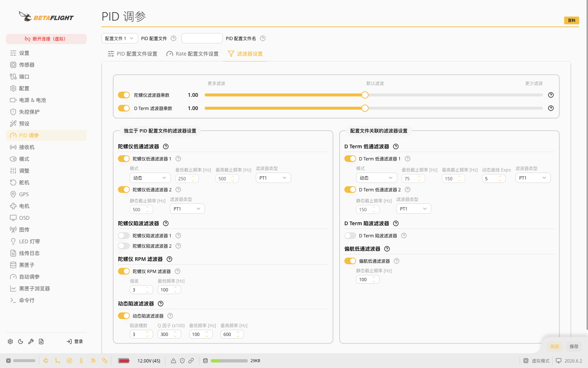Click the D Term 滤波器乘数 slider handle

coord(365,108)
